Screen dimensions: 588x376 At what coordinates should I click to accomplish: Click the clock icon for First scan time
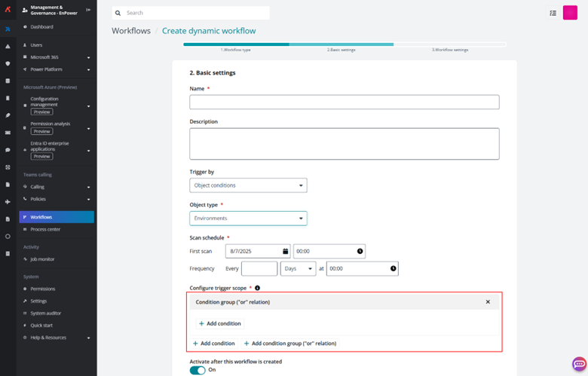click(360, 251)
